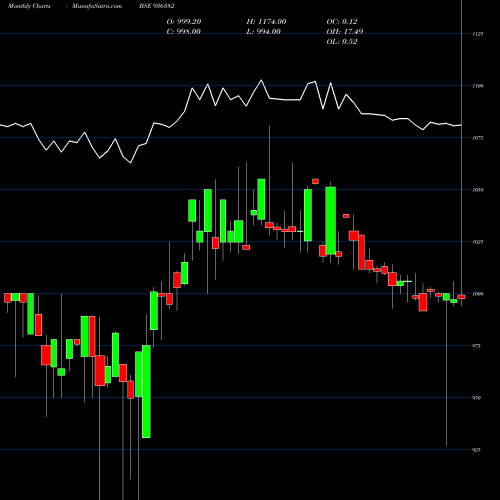Click the 975 price axis label
This screenshot has height=500, width=500.
476,346
